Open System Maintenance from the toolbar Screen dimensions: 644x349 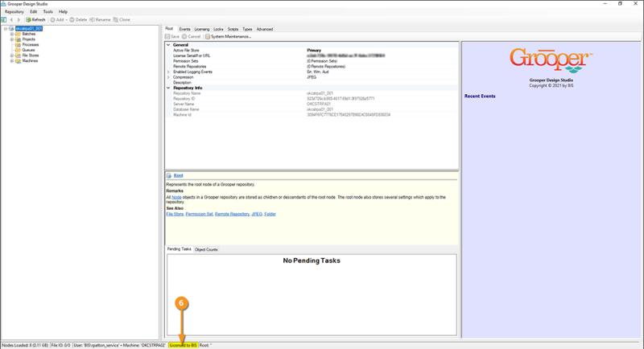tap(228, 36)
